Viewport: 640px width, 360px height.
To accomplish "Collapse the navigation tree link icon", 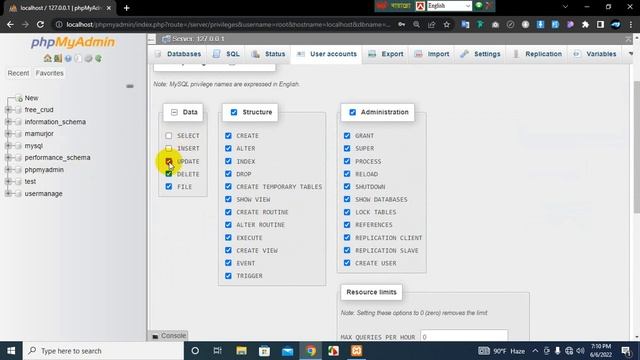I will [130, 86].
